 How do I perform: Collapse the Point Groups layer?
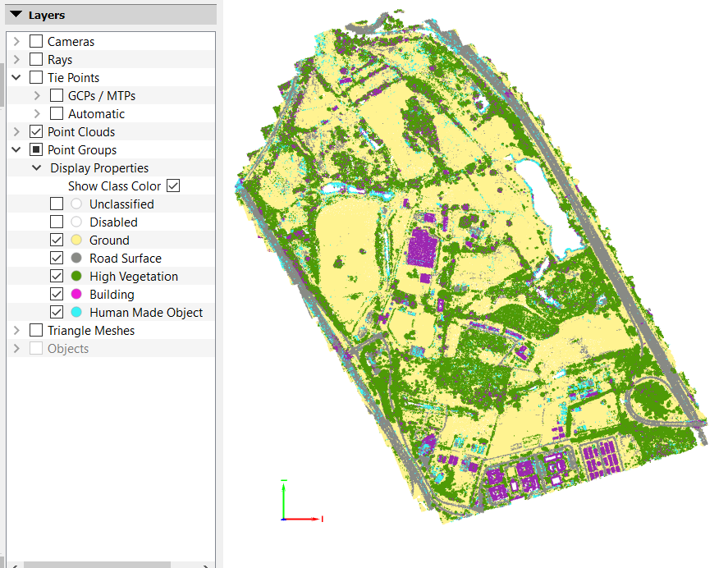(16, 150)
